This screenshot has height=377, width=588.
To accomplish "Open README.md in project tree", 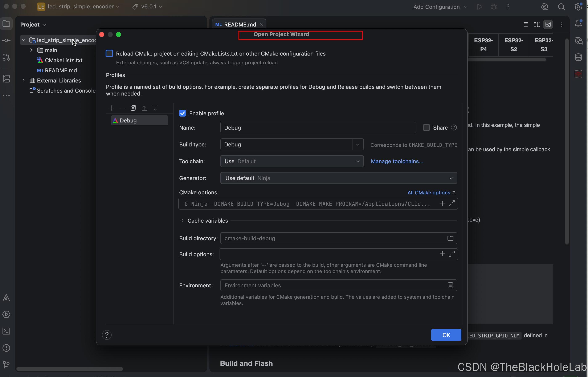I will tap(61, 70).
